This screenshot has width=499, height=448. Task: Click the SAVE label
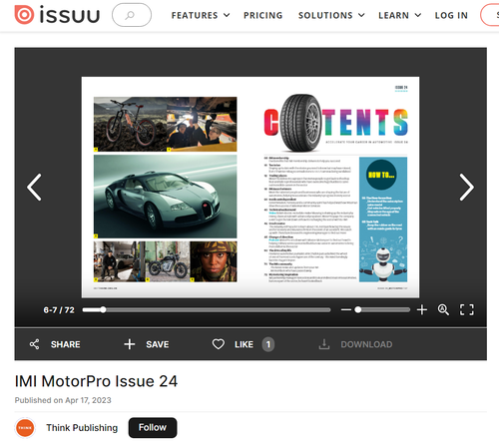click(x=158, y=344)
